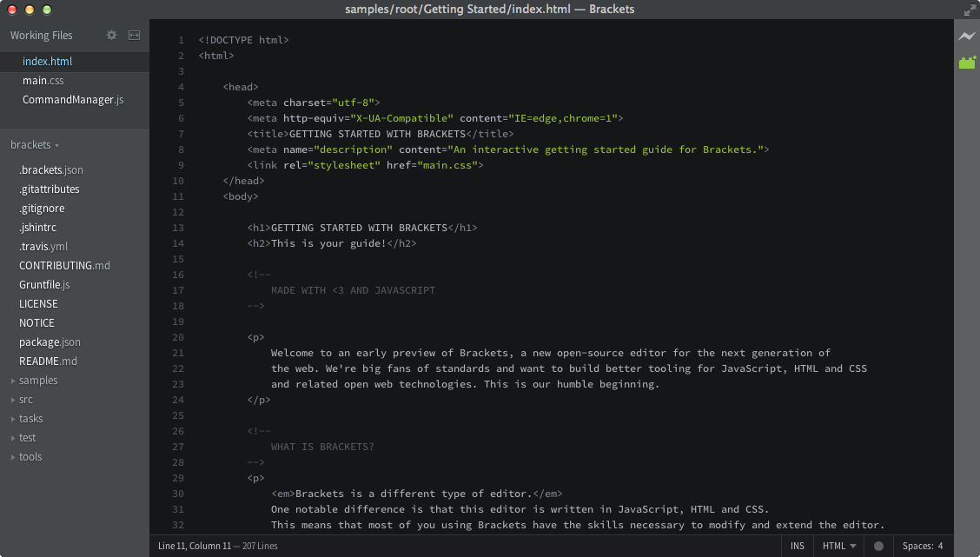Screen dimensions: 980x557
Task: Toggle the split view editor icon
Action: 134,35
